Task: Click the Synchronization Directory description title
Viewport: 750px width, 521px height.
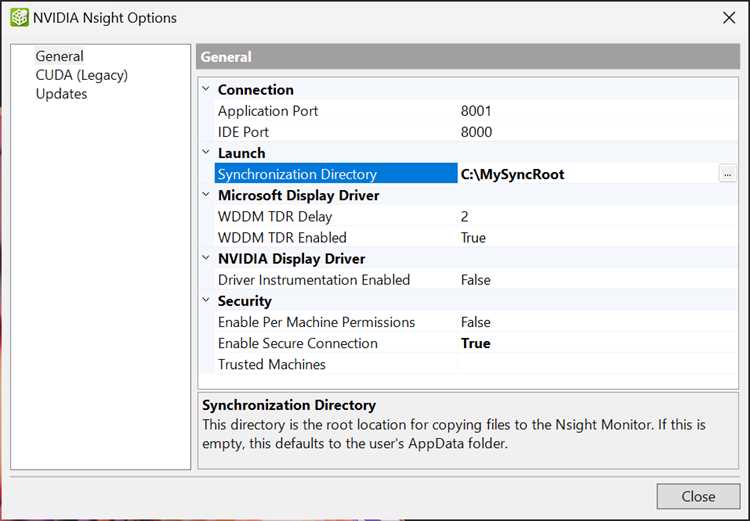Action: coord(288,405)
